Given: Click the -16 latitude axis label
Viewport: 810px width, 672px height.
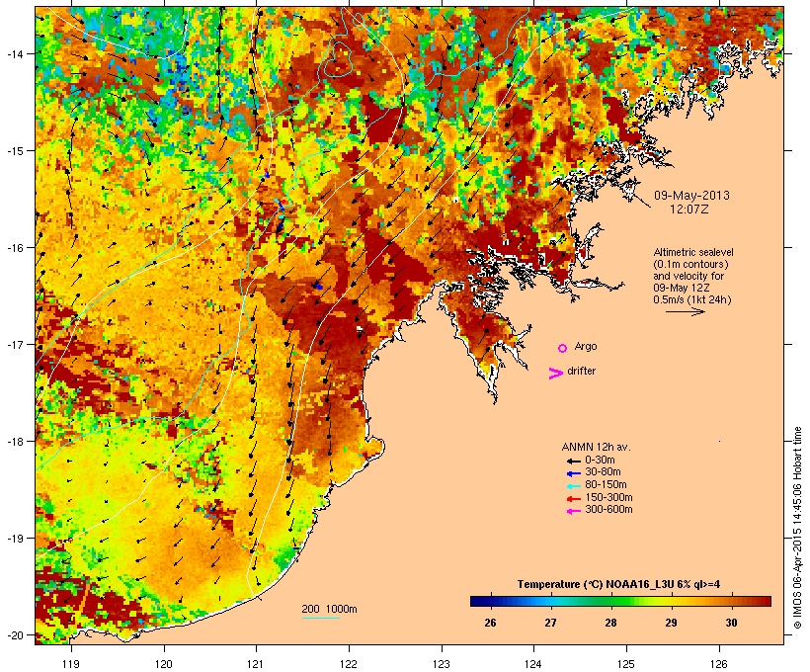Looking at the screenshot, I should click(x=15, y=248).
